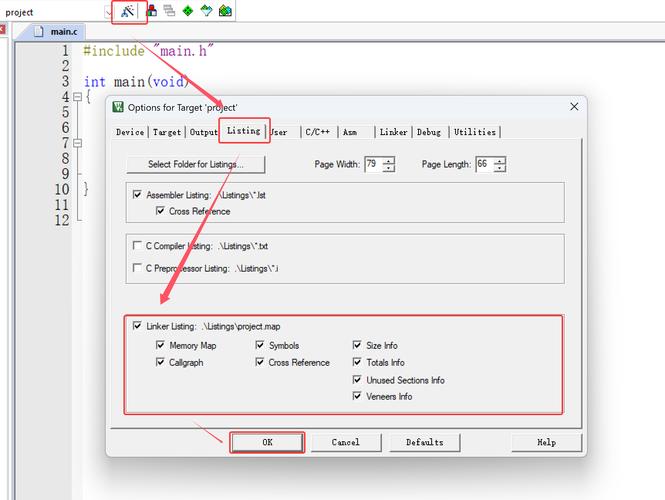This screenshot has width=665, height=500.
Task: Toggle the Linker Listing checkbox
Action: tap(137, 326)
